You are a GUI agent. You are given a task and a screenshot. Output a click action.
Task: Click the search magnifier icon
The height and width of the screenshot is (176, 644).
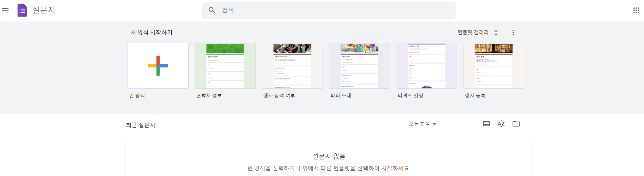[x=212, y=10]
